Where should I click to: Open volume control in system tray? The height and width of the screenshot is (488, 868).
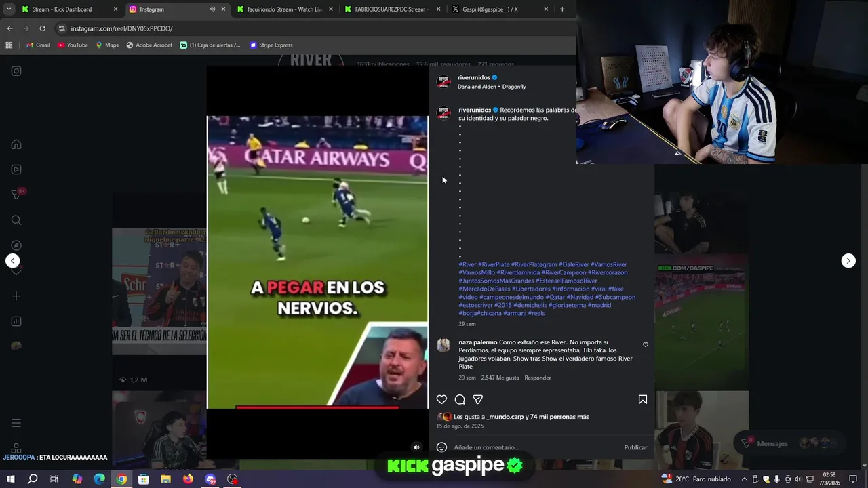pos(797,479)
